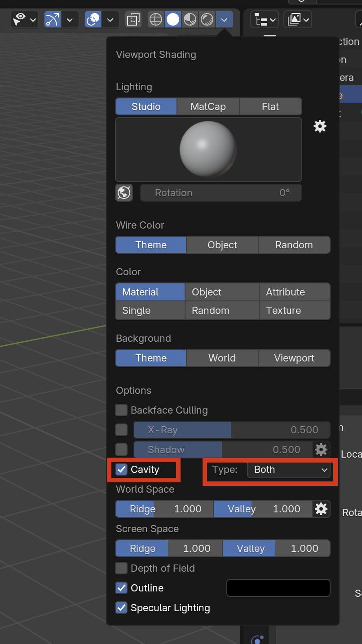
Task: Switch to Wireframe shading mode
Action: [x=156, y=20]
